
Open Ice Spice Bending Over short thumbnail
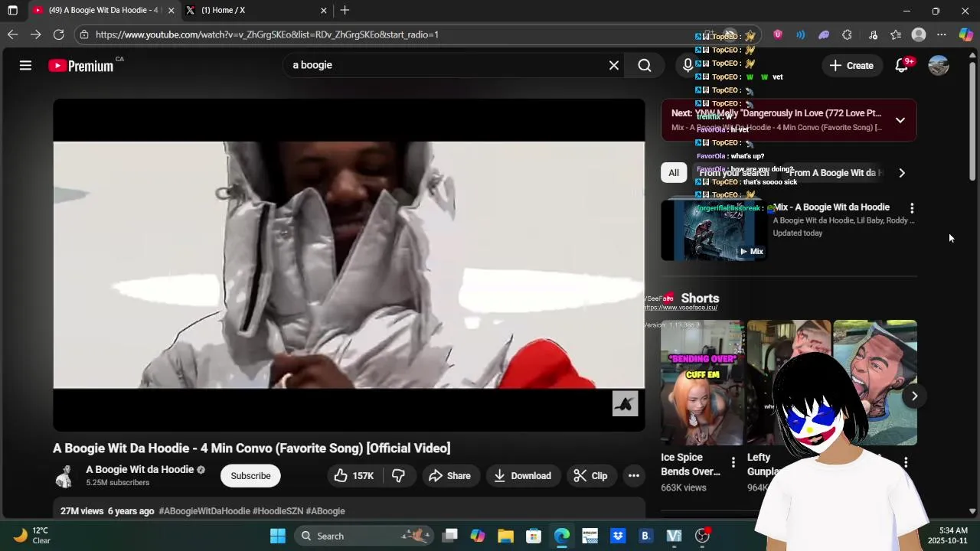click(x=702, y=383)
